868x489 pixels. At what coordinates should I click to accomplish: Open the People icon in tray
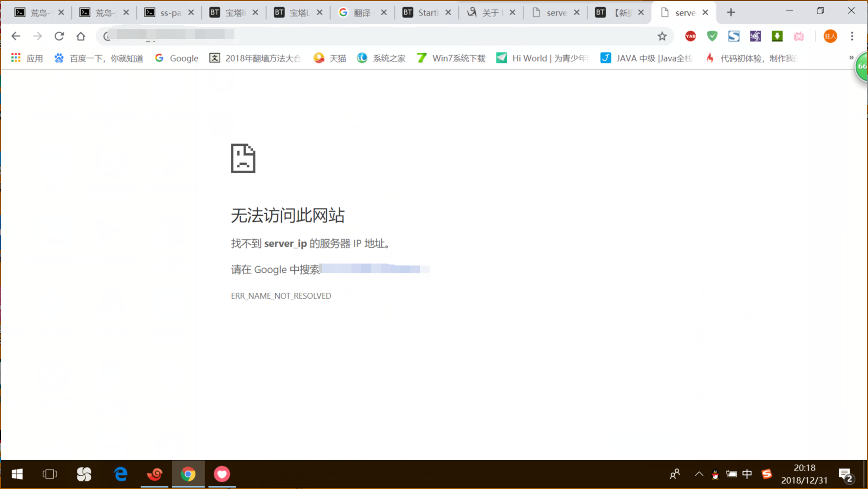click(675, 474)
